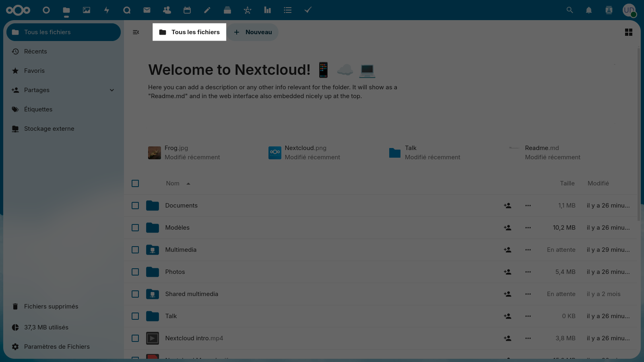Open the list app icon in top bar
644x362 pixels.
tap(288, 10)
